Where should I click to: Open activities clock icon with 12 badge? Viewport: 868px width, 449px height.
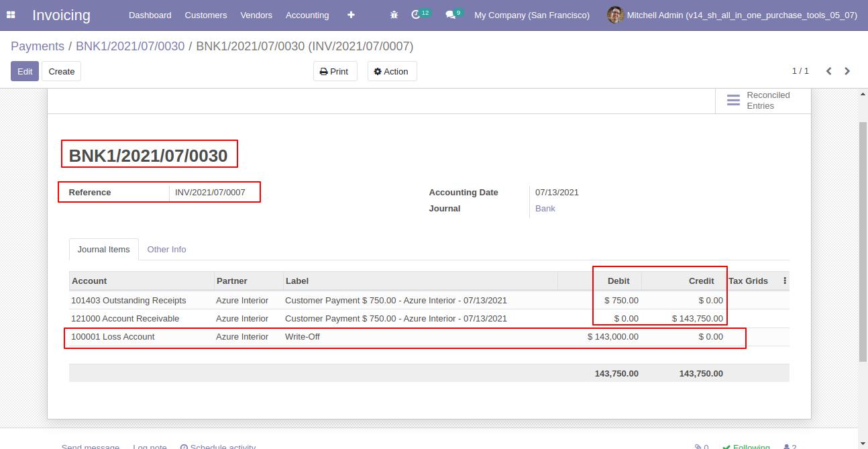(421, 14)
